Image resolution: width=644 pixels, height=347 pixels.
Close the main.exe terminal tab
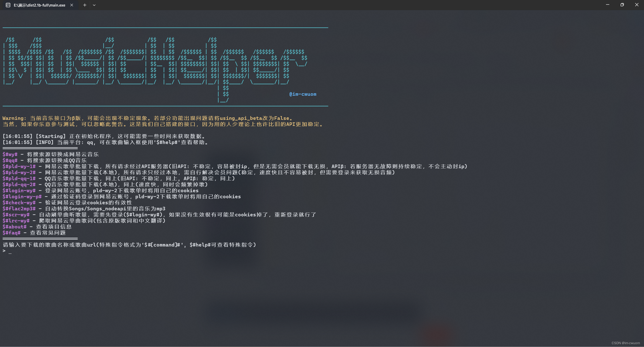[72, 5]
